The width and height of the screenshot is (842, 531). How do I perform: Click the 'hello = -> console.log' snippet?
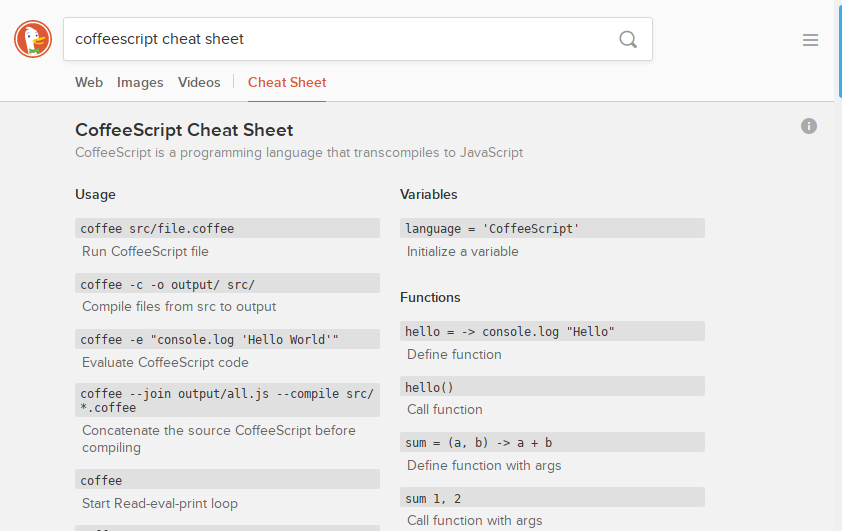click(552, 331)
